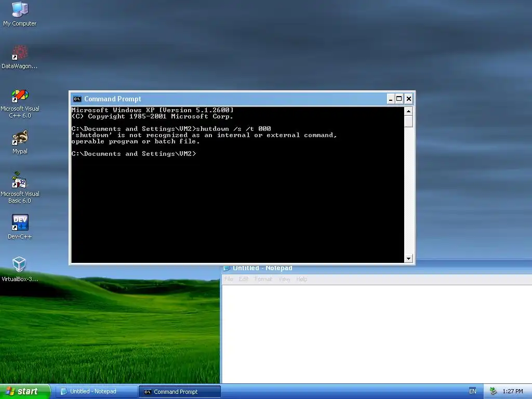Click the 'shutdown /s /t 000' command text
532x399 pixels.
[x=233, y=129]
